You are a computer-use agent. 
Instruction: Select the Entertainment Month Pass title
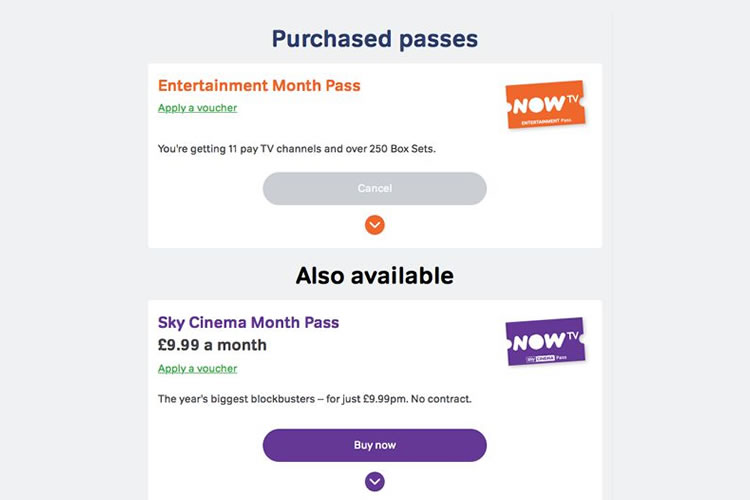[259, 85]
